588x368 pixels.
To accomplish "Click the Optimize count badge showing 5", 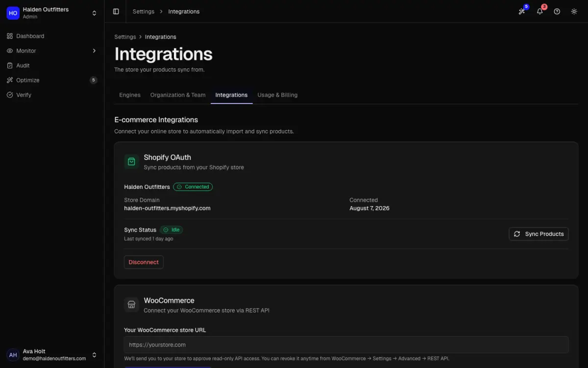I will [93, 80].
